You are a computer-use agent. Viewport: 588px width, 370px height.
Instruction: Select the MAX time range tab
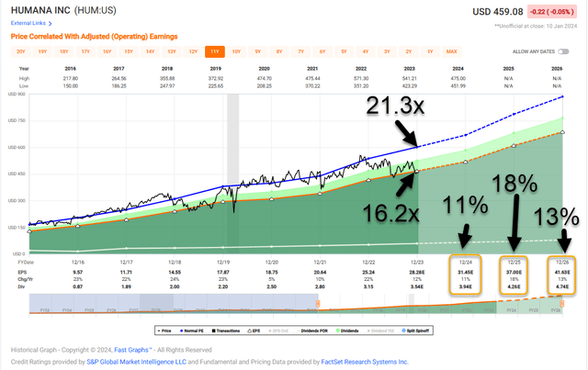(452, 51)
